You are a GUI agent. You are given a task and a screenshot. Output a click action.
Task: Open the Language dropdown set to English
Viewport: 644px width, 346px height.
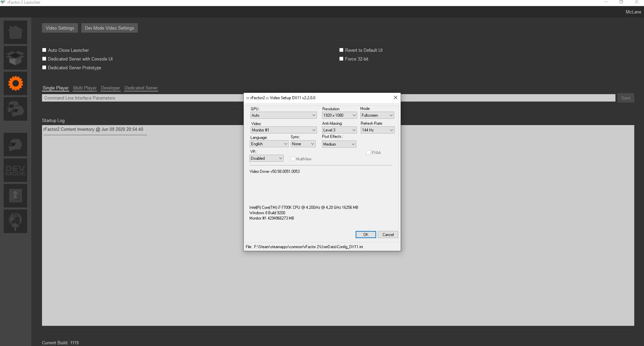[x=269, y=144]
